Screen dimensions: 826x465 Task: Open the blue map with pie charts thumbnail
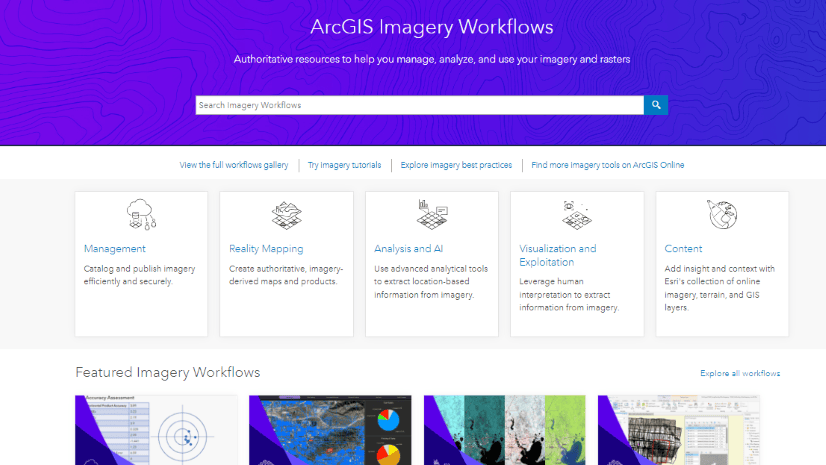click(330, 430)
